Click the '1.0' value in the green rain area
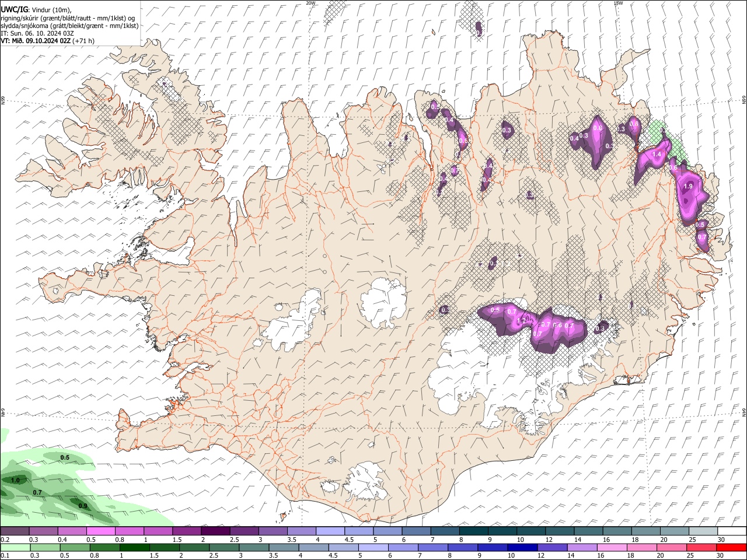The width and height of the screenshot is (747, 560). point(15,480)
